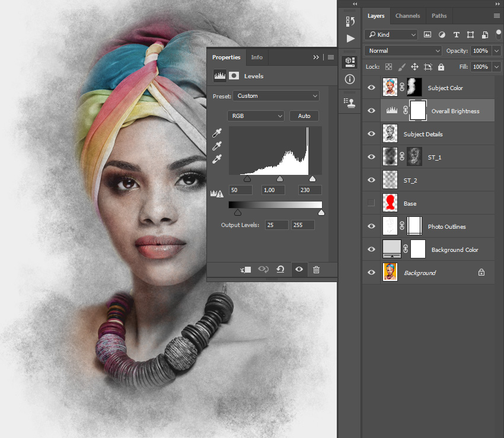
Task: Hide the Photo Outlines layer
Action: [371, 226]
